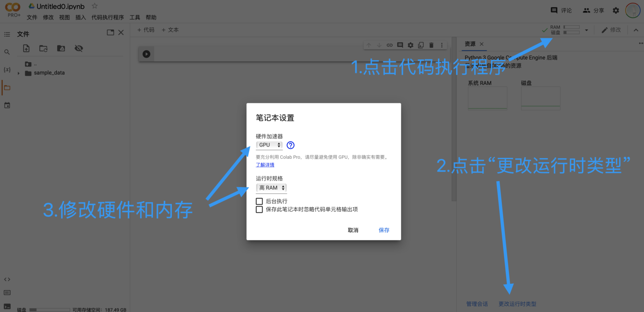Open the 运行时规格 高 RAM dropdown

tap(271, 188)
